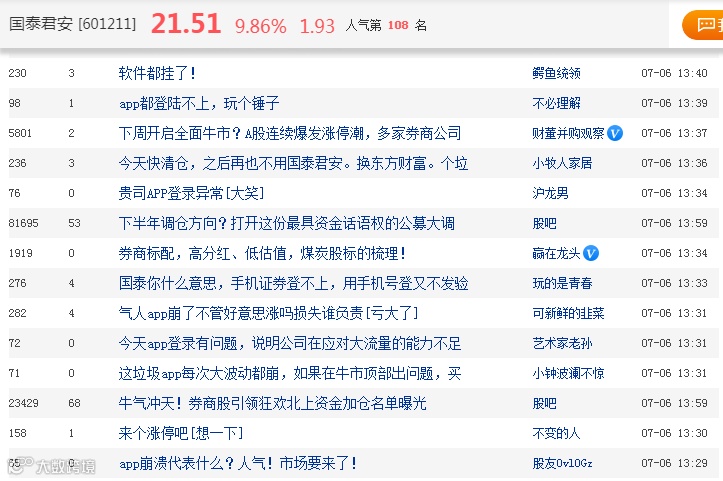Open author profile 不变的人
This screenshot has width=723, height=481.
pyautogui.click(x=556, y=433)
